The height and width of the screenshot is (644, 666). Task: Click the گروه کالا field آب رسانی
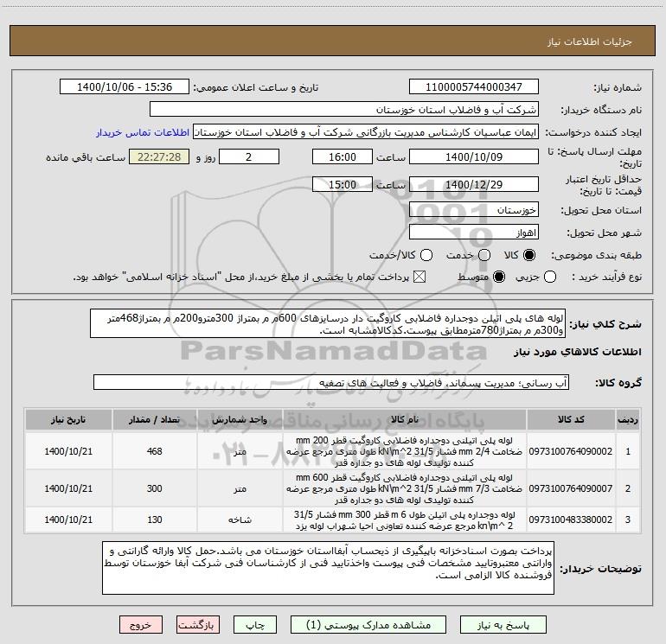331,382
